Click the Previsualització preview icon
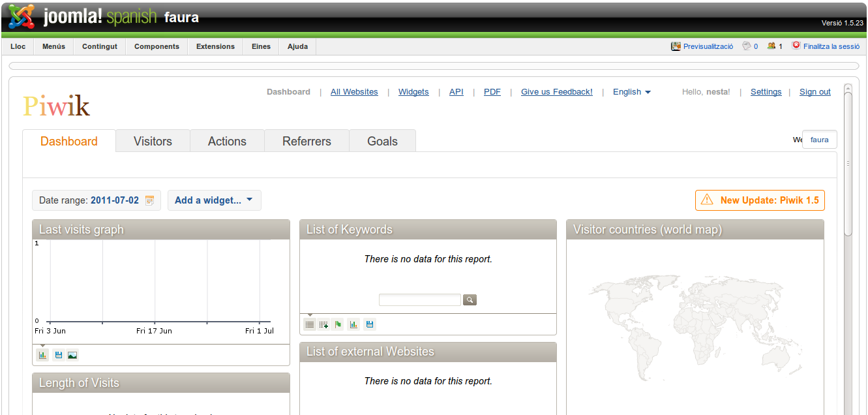Image resolution: width=868 pixels, height=415 pixels. pyautogui.click(x=676, y=46)
